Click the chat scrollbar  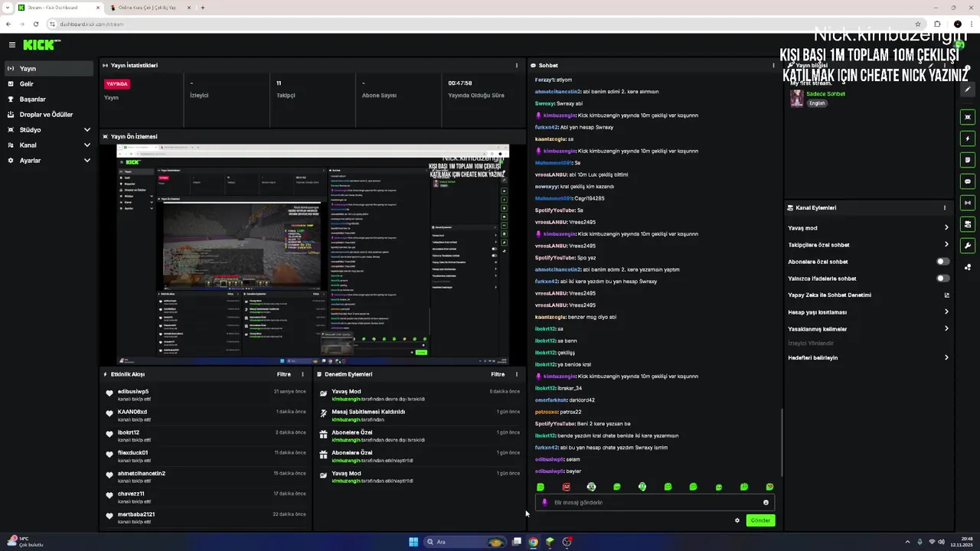(x=781, y=442)
